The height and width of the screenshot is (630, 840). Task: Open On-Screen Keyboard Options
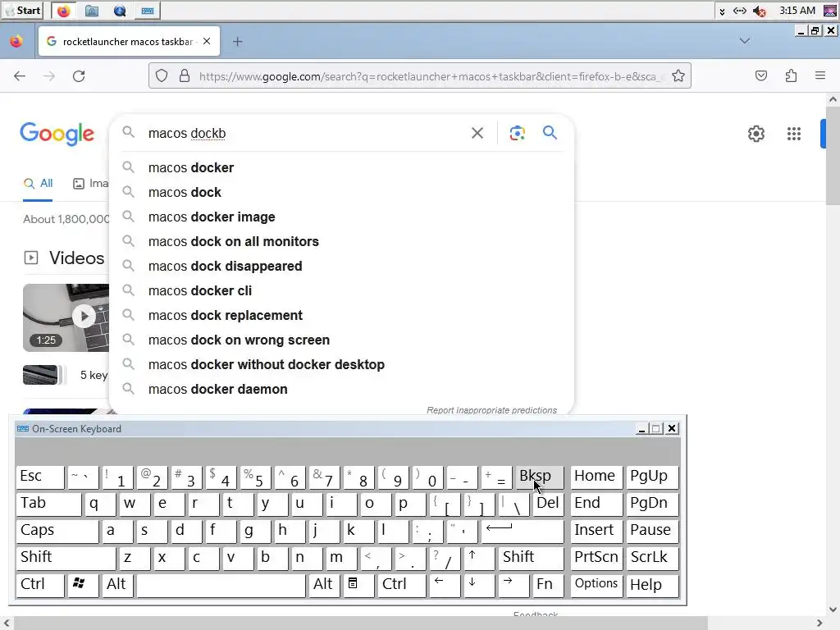coord(596,584)
